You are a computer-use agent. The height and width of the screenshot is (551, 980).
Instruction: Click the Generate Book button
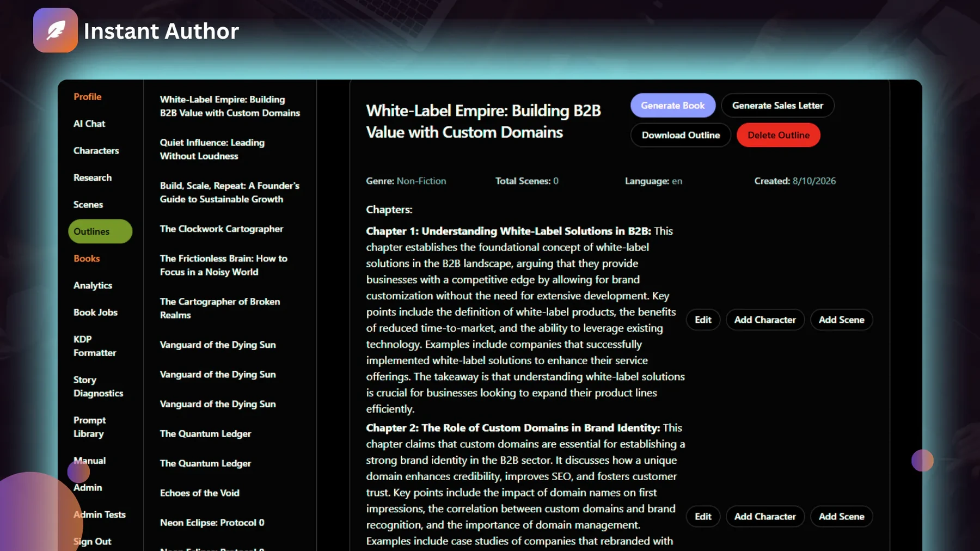click(x=673, y=106)
